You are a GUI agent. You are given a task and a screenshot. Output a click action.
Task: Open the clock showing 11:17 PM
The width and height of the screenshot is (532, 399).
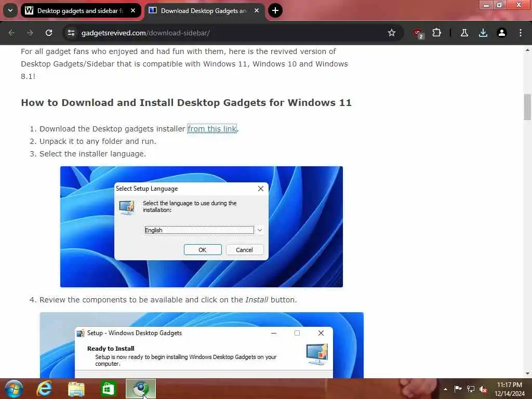510,389
